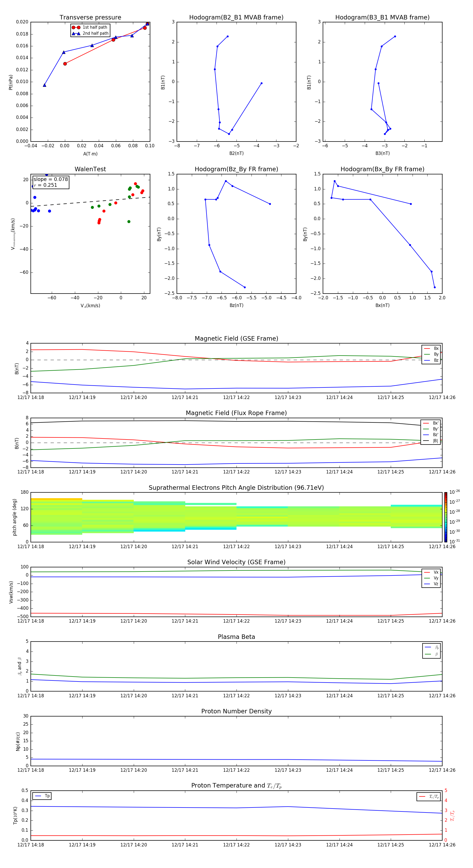Click the 'Te/Tp' legend box
The height and width of the screenshot is (868, 473).
(x=429, y=796)
